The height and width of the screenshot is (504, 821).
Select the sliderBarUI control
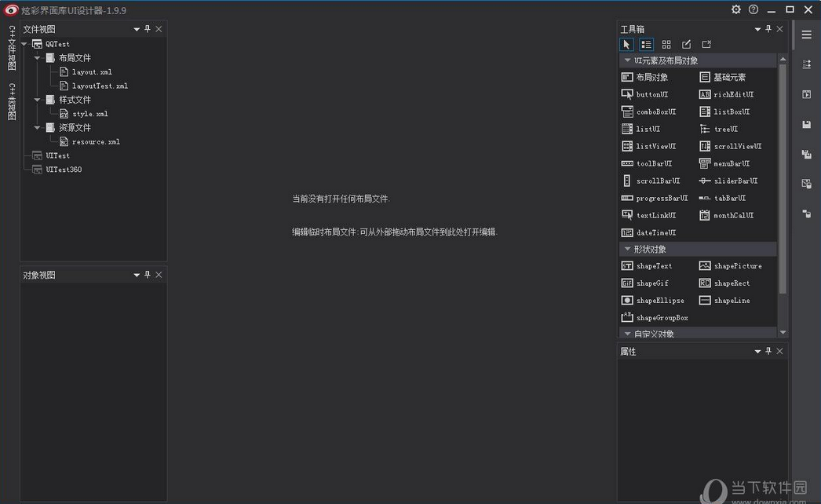pyautogui.click(x=729, y=181)
